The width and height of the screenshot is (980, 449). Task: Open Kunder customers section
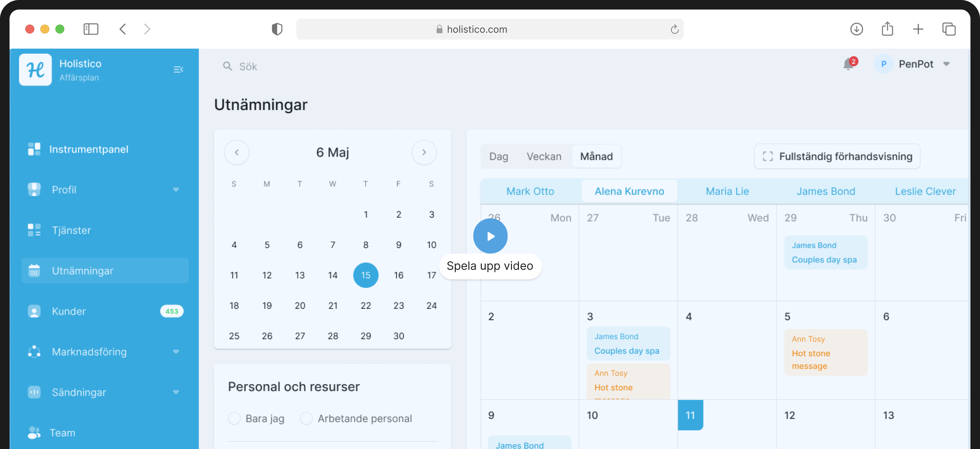coord(68,311)
